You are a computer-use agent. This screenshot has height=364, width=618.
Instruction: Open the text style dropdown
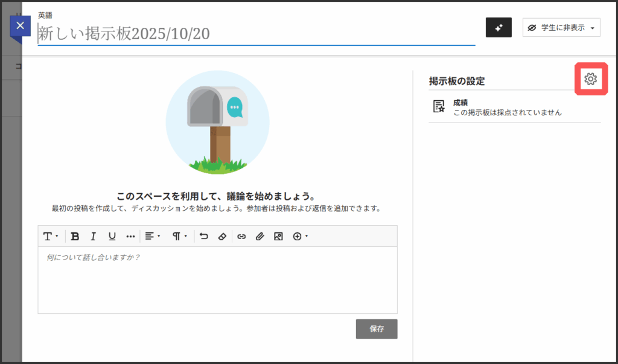click(50, 236)
